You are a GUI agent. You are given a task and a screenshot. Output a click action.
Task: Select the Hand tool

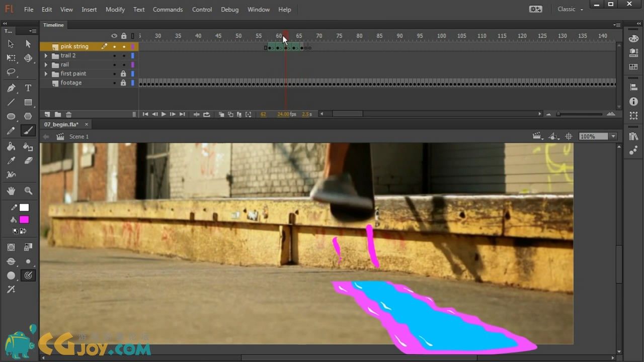point(11,191)
